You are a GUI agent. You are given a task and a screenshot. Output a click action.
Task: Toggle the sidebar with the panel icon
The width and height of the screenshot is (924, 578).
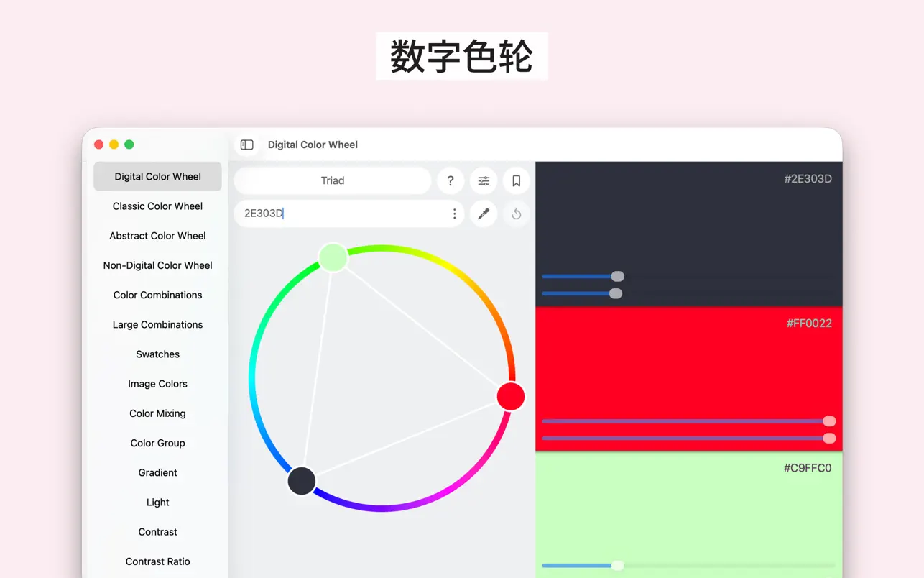coord(246,144)
